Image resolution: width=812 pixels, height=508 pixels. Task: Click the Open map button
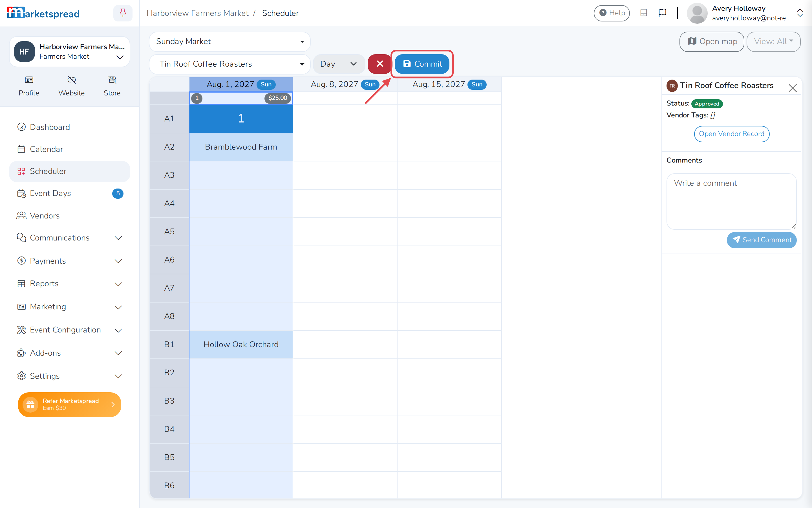[711, 42]
